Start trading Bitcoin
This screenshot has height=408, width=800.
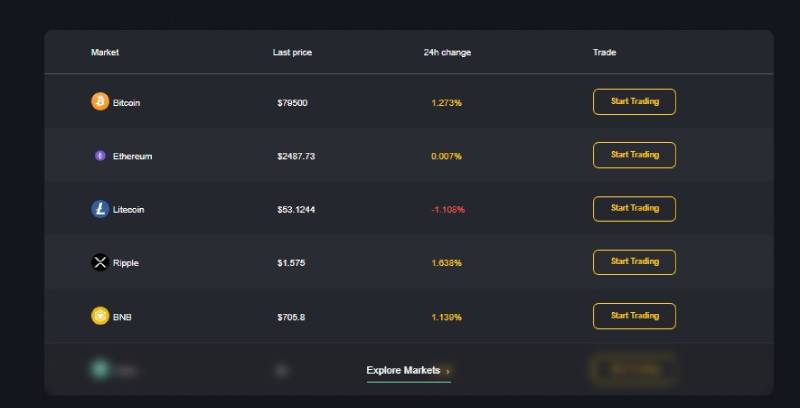coord(634,101)
